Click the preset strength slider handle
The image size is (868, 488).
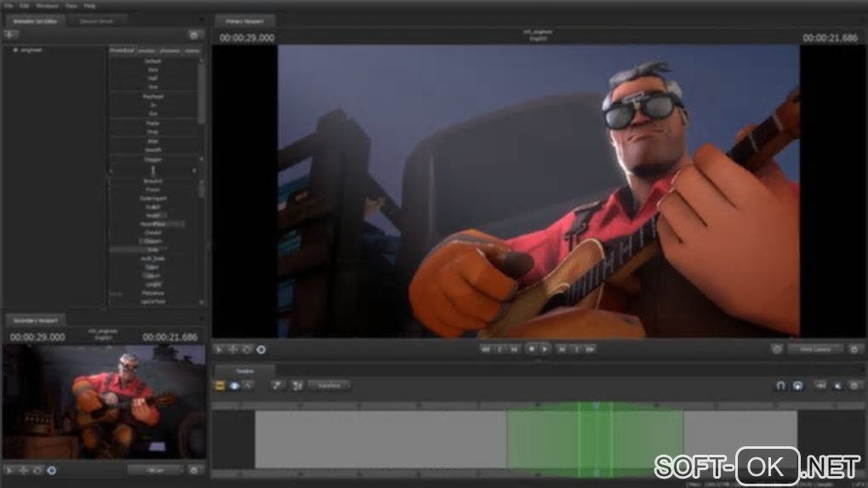pyautogui.click(x=153, y=170)
